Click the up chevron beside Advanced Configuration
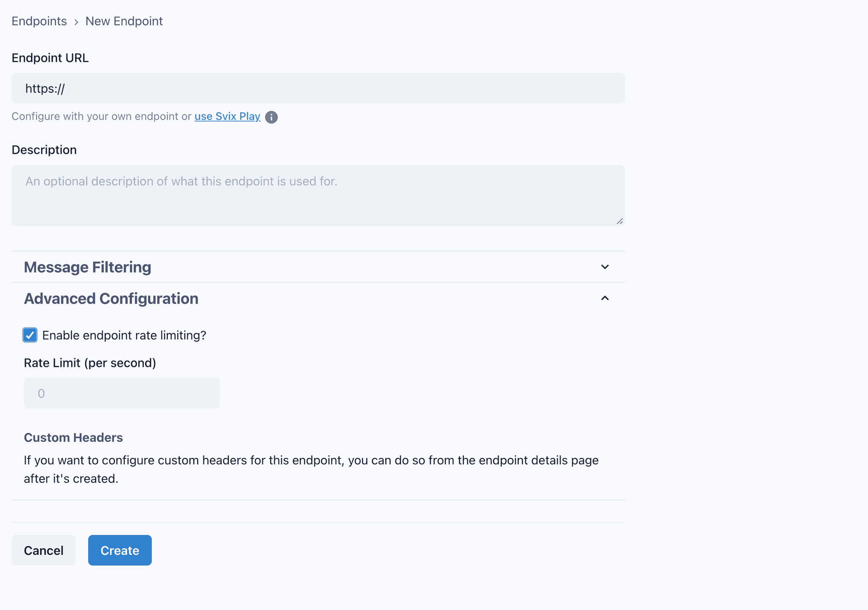 point(605,299)
